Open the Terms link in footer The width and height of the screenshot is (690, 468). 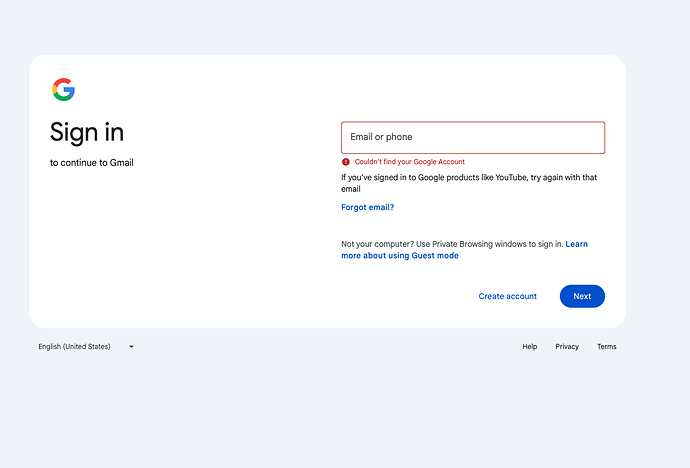click(x=606, y=347)
